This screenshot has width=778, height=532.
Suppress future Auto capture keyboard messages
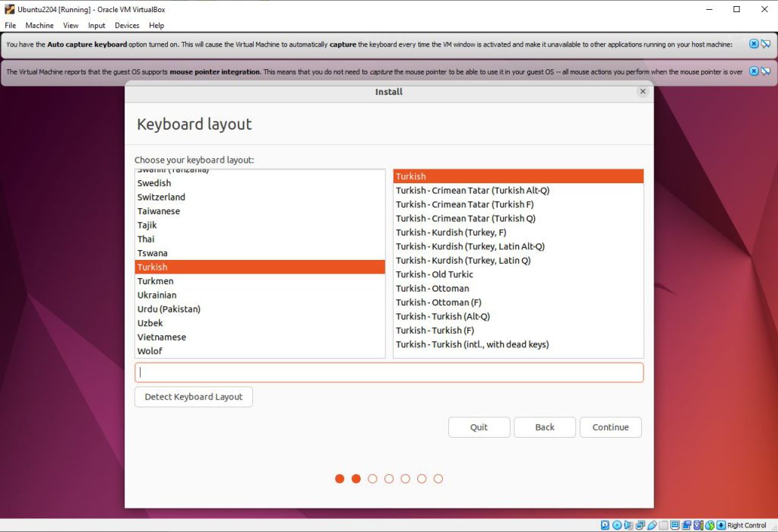pos(766,43)
